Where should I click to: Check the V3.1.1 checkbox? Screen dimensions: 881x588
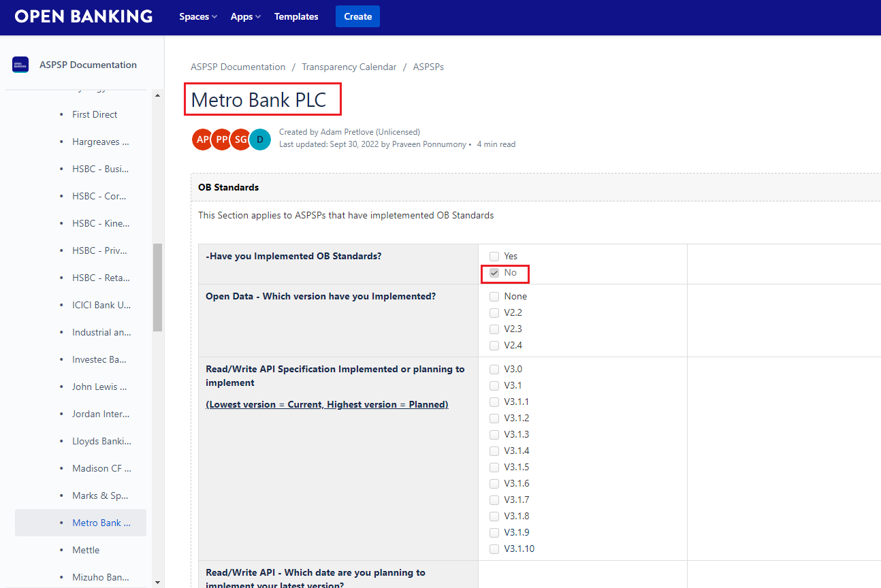coord(494,402)
